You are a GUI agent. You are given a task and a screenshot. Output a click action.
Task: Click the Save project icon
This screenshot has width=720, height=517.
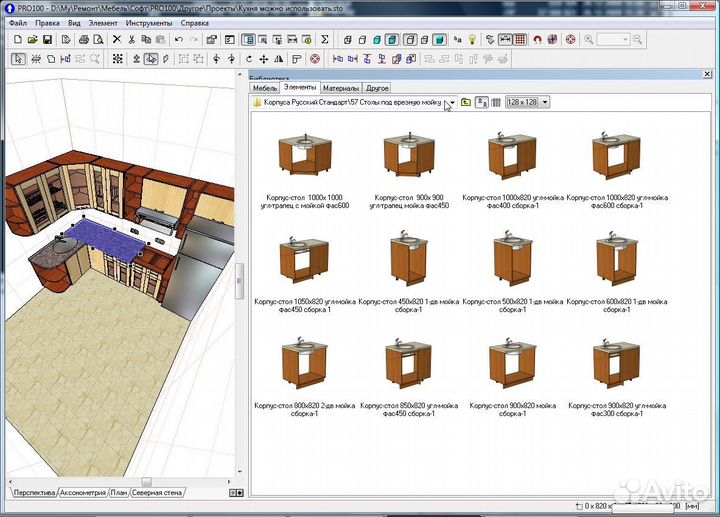pyautogui.click(x=47, y=40)
